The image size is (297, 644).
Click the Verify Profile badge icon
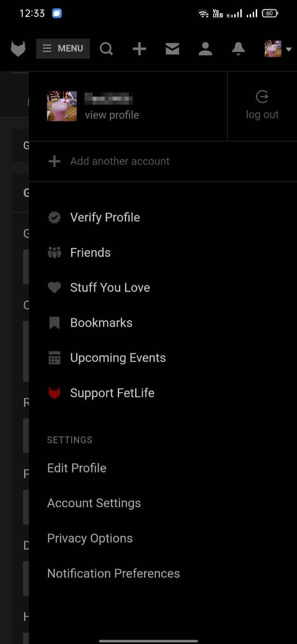54,217
